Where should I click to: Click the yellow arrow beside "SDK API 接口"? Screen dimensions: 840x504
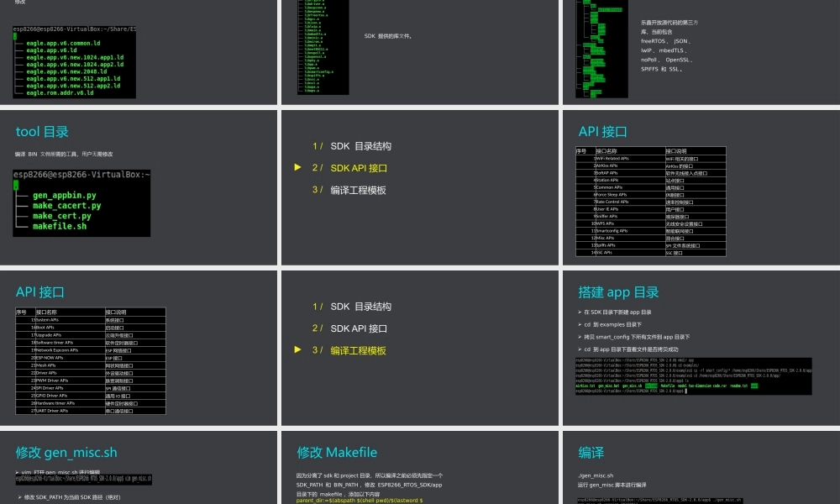(x=297, y=168)
